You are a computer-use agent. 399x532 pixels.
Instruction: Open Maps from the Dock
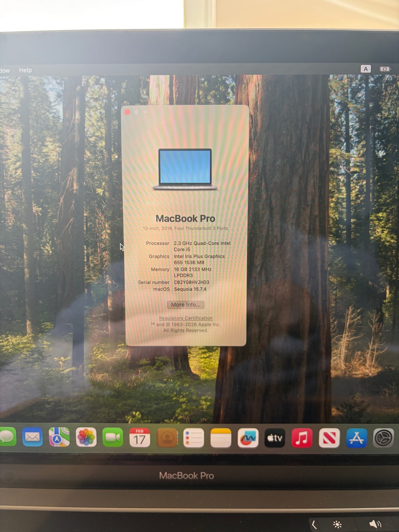[x=59, y=437]
